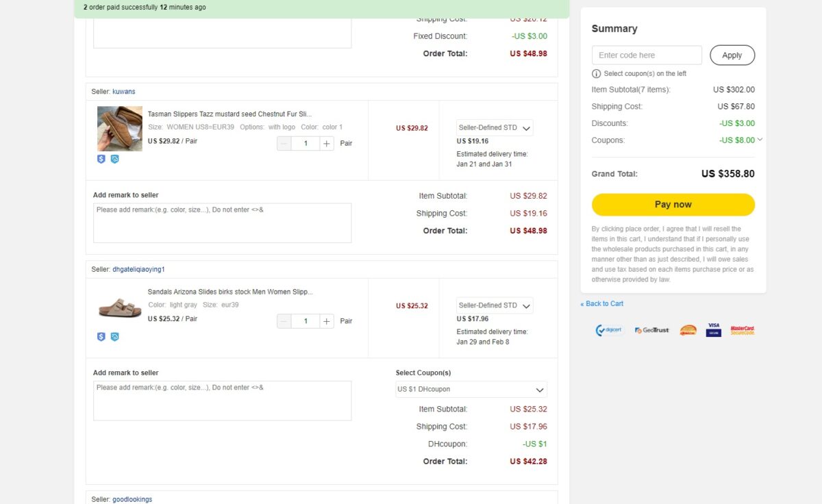Increase Tasman Slippers quantity with plus button
The height and width of the screenshot is (504, 822).
(x=327, y=143)
